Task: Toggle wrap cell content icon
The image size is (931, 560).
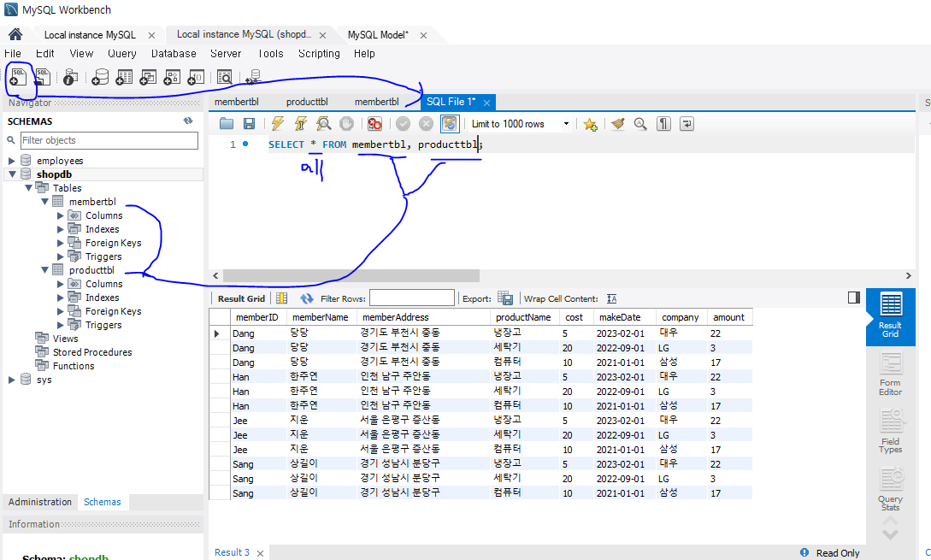Action: point(612,298)
